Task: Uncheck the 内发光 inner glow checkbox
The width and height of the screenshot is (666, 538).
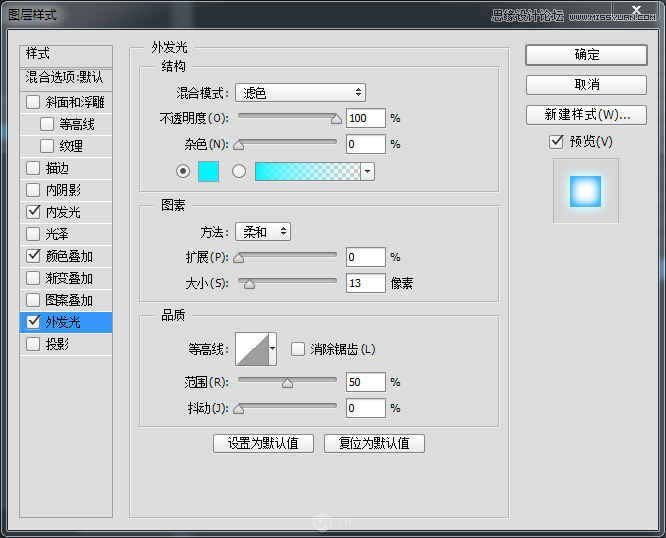Action: point(33,212)
